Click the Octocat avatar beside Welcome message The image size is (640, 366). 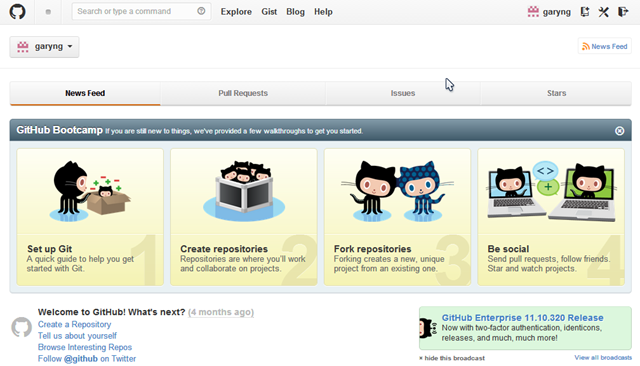point(21,327)
